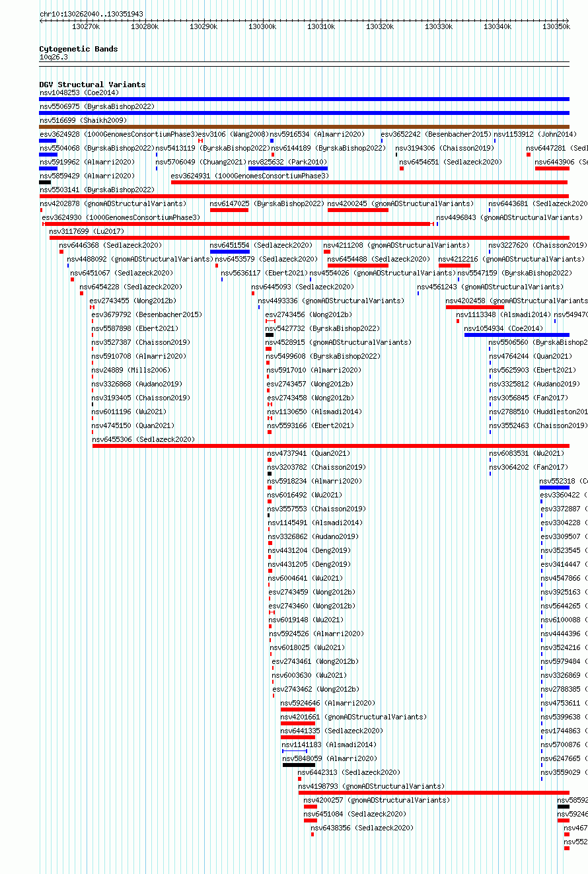Viewport: 588px width, 874px height.
Task: Click red bar under nsv6147025 (ByrskaBishop2022)
Action: click(229, 210)
